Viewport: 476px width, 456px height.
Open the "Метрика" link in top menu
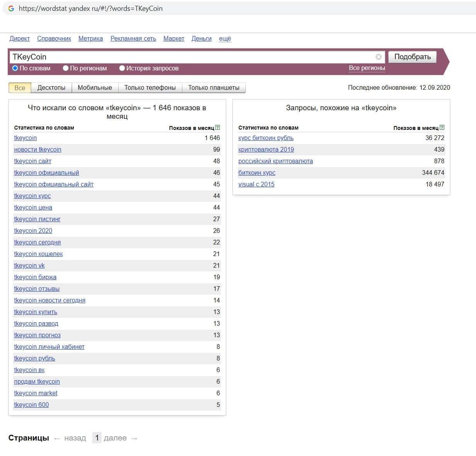click(90, 39)
